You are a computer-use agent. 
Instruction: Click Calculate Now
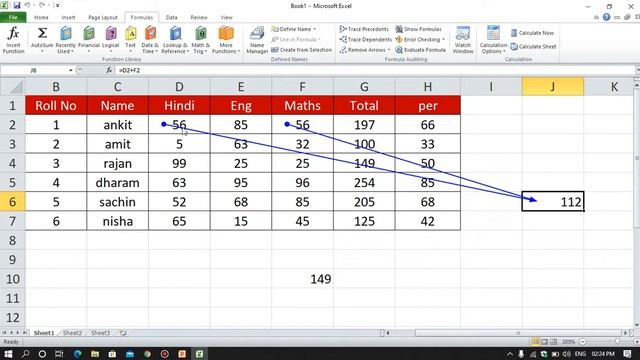[x=532, y=33]
